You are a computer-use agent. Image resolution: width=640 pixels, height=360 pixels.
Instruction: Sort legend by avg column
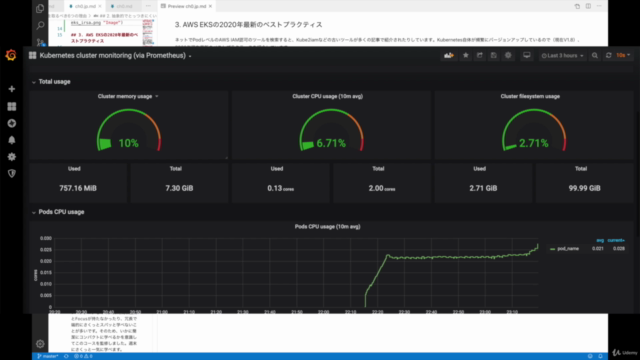tap(600, 240)
